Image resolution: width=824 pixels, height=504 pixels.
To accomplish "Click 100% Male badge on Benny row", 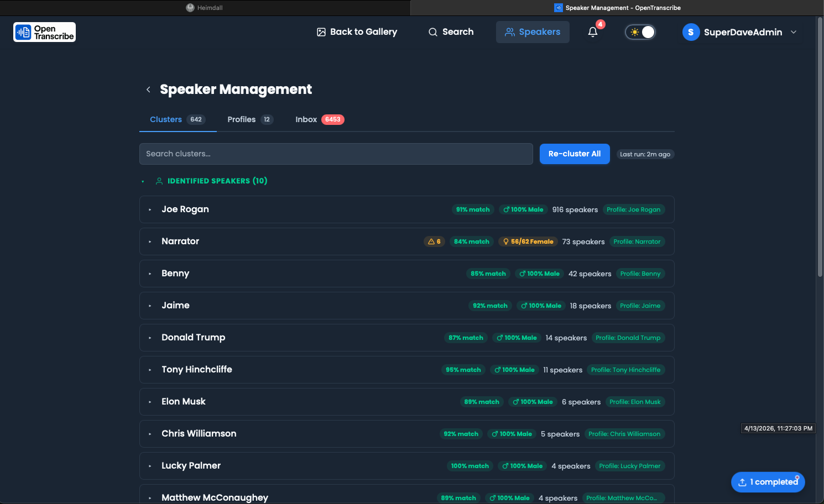I will click(540, 274).
